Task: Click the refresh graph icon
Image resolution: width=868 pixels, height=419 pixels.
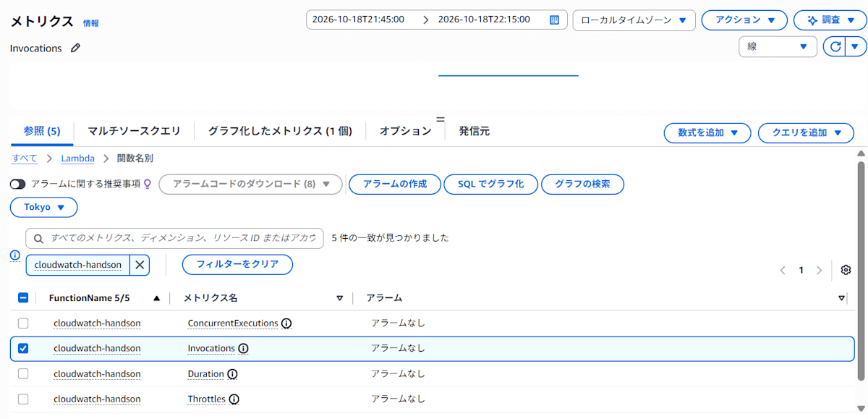Action: click(x=835, y=46)
